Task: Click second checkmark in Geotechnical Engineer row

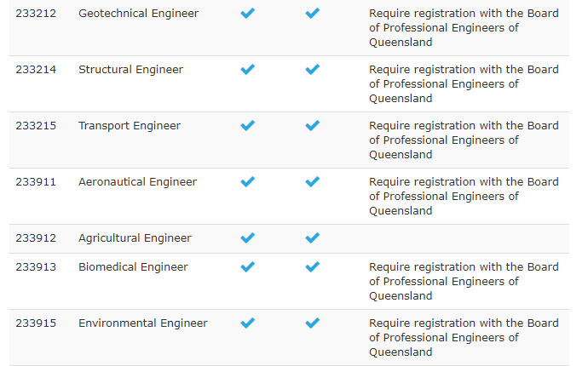Action: pos(313,14)
